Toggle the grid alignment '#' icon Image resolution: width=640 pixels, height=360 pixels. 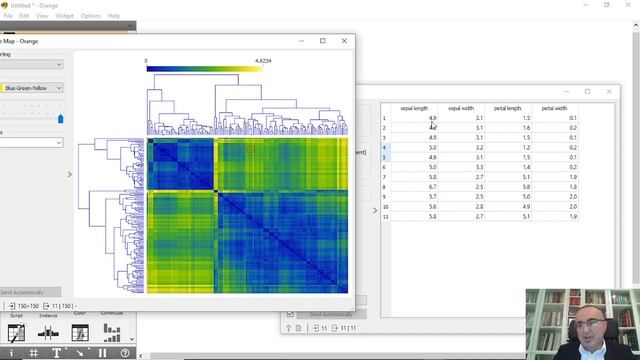coord(34,353)
